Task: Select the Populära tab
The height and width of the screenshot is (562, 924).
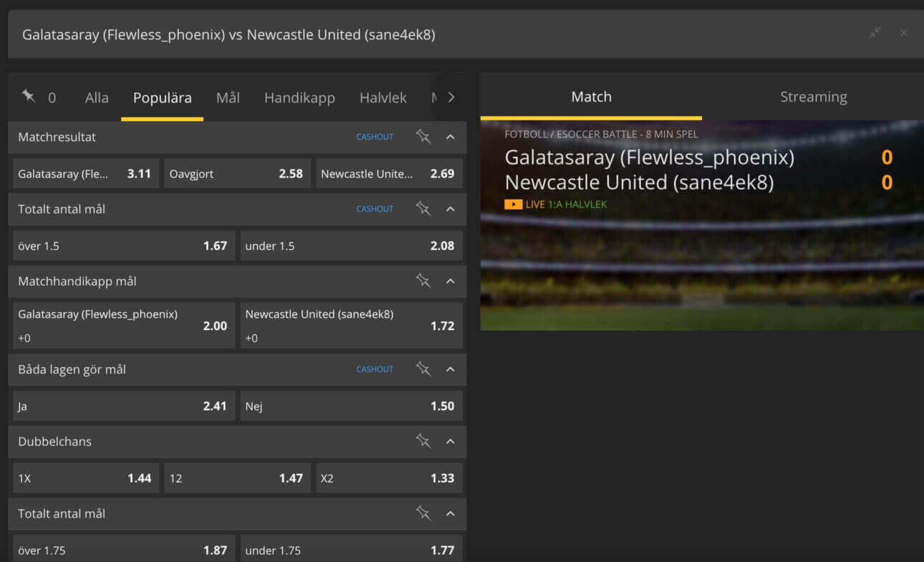Action: [163, 97]
